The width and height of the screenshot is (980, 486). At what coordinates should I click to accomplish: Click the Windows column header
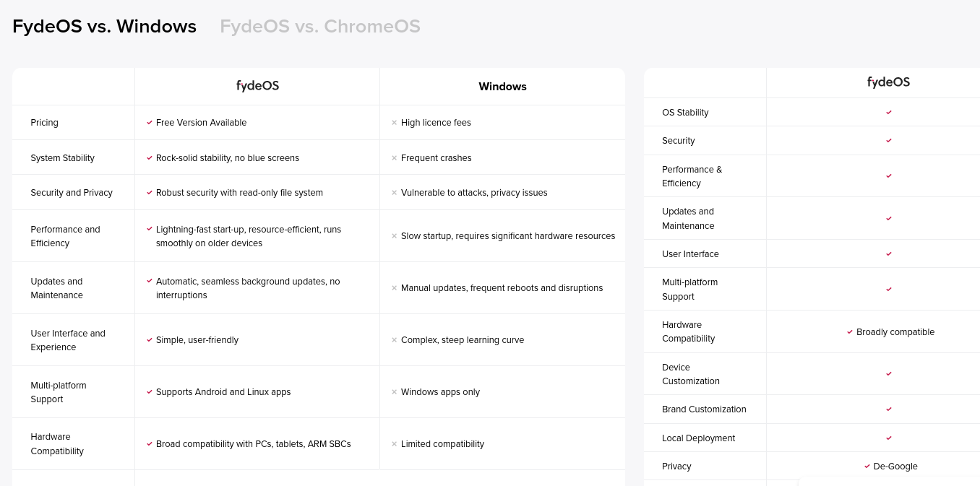pyautogui.click(x=502, y=87)
